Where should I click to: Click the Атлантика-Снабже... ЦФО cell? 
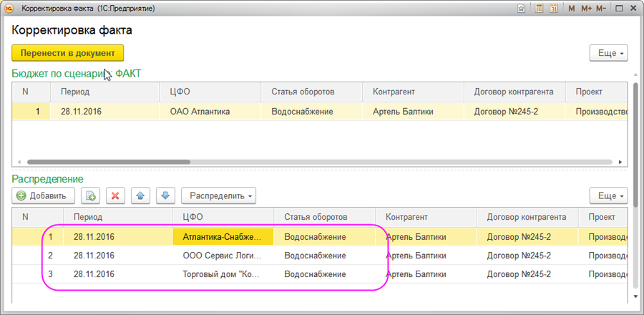pos(223,236)
